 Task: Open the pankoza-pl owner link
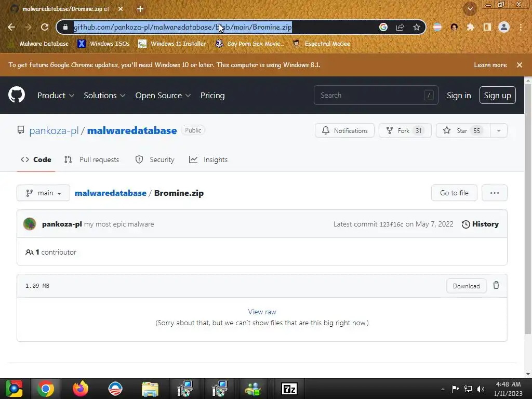(54, 130)
